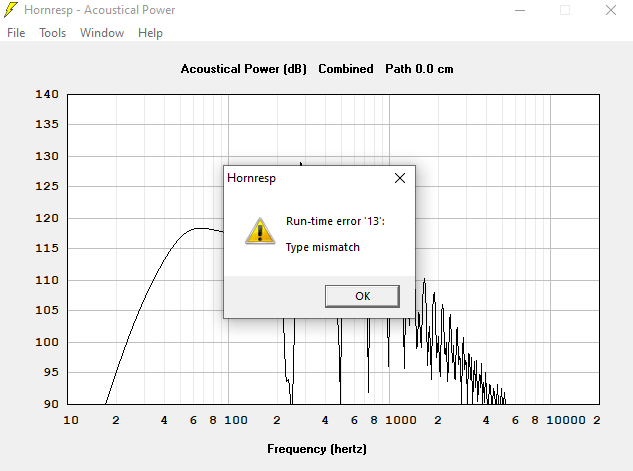This screenshot has height=471, width=633.
Task: Click the 'Type mismatch' error text
Action: pos(323,247)
